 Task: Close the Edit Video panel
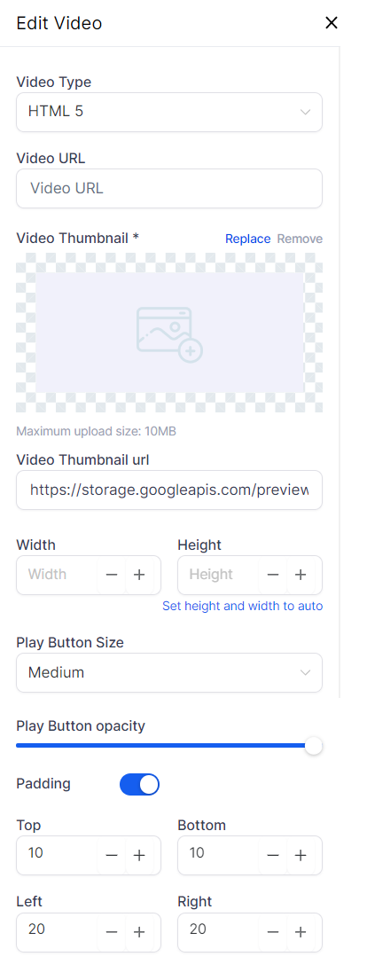pyautogui.click(x=332, y=23)
